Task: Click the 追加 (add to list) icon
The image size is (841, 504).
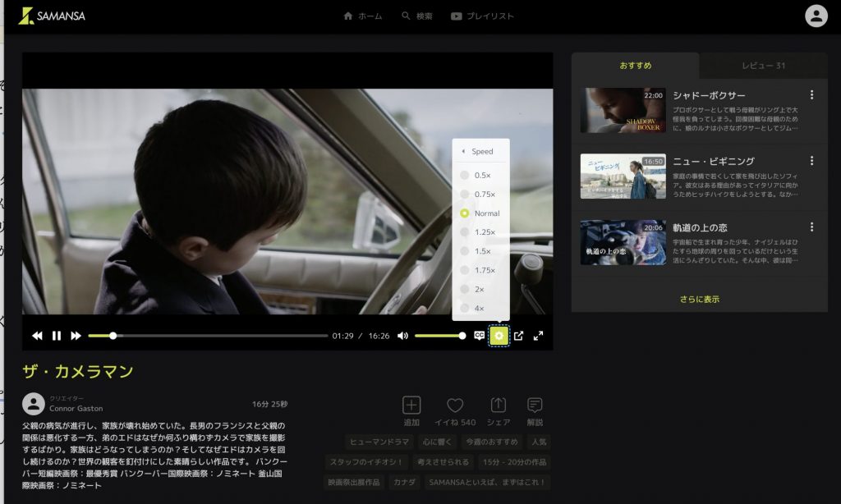Action: point(411,406)
